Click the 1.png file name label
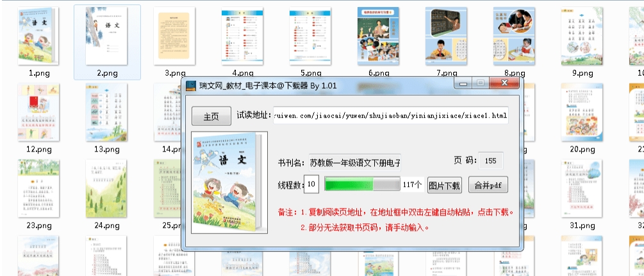This screenshot has width=644, height=276. point(39,73)
